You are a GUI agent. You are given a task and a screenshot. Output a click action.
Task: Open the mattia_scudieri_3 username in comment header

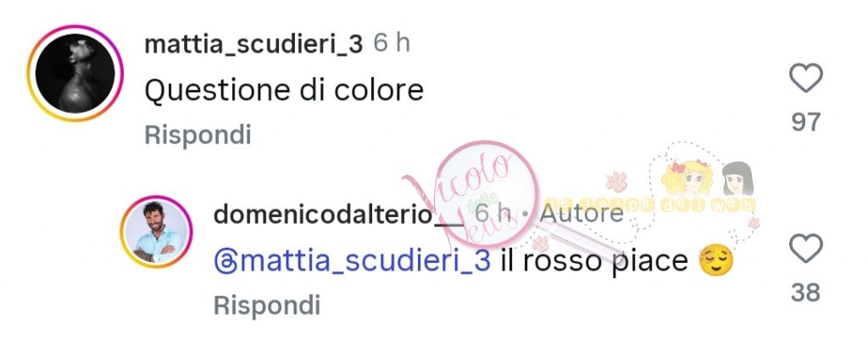click(x=253, y=44)
